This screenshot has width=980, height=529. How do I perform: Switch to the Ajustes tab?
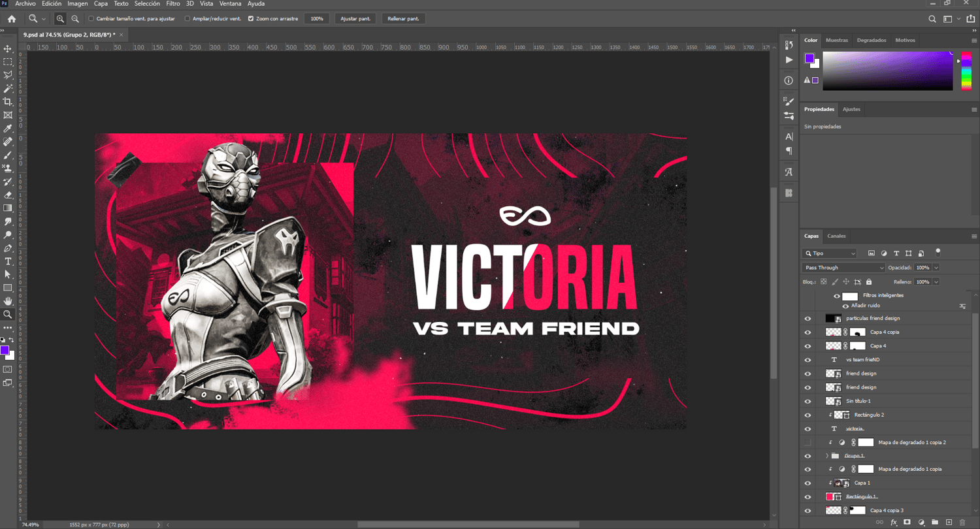(851, 110)
